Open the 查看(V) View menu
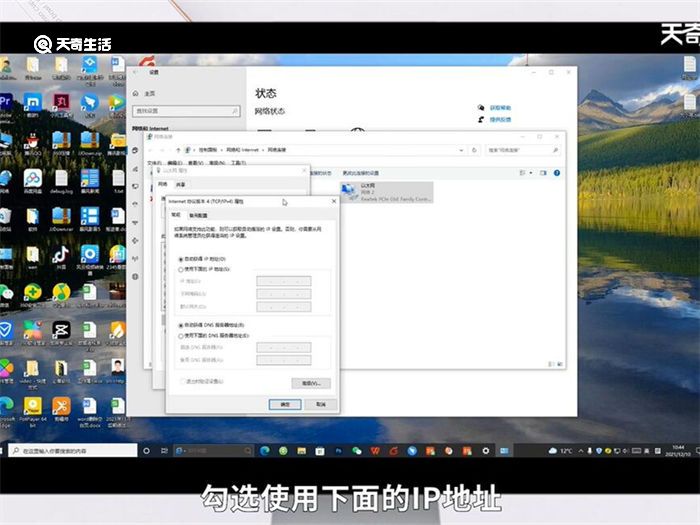This screenshot has height=525, width=700. click(196, 163)
